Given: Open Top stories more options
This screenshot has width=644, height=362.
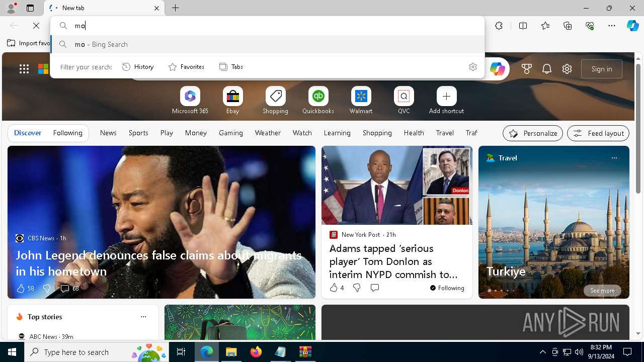Looking at the screenshot, I should 143,317.
